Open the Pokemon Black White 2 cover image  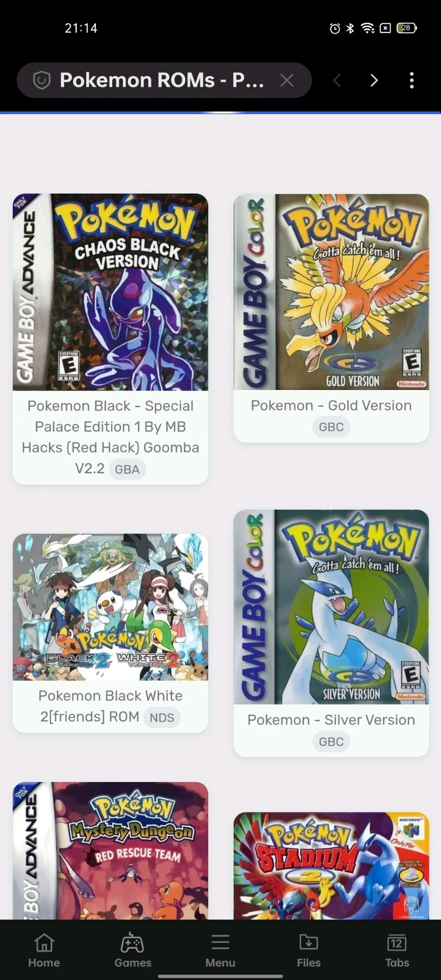[x=110, y=607]
